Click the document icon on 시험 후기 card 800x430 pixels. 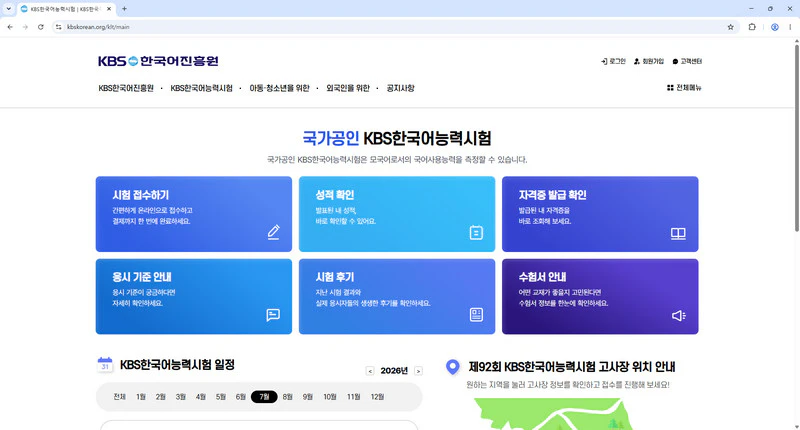tap(476, 315)
